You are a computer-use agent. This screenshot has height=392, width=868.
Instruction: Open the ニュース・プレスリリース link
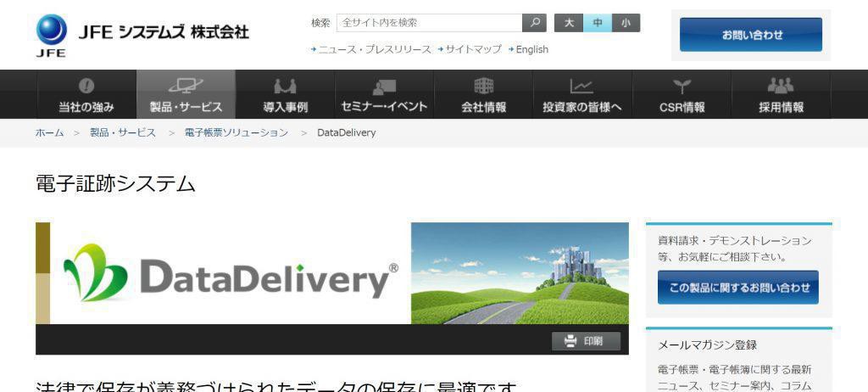(x=375, y=49)
